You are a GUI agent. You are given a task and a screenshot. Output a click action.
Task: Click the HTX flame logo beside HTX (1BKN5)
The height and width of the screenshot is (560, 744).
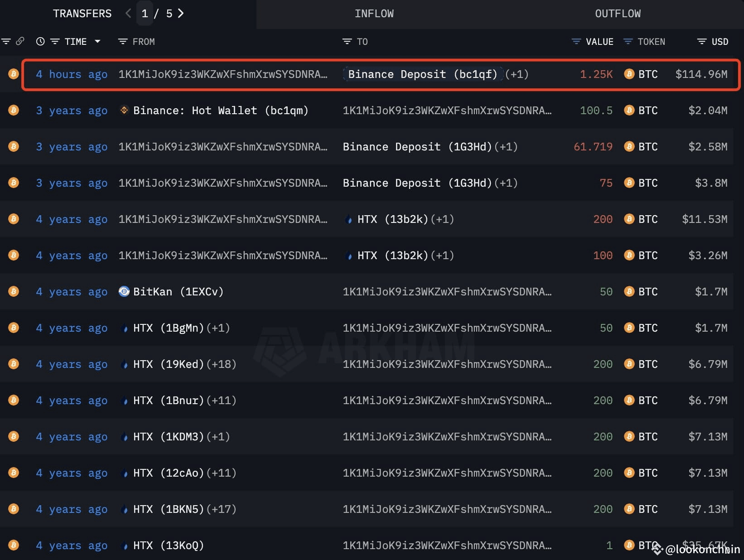pyautogui.click(x=125, y=509)
